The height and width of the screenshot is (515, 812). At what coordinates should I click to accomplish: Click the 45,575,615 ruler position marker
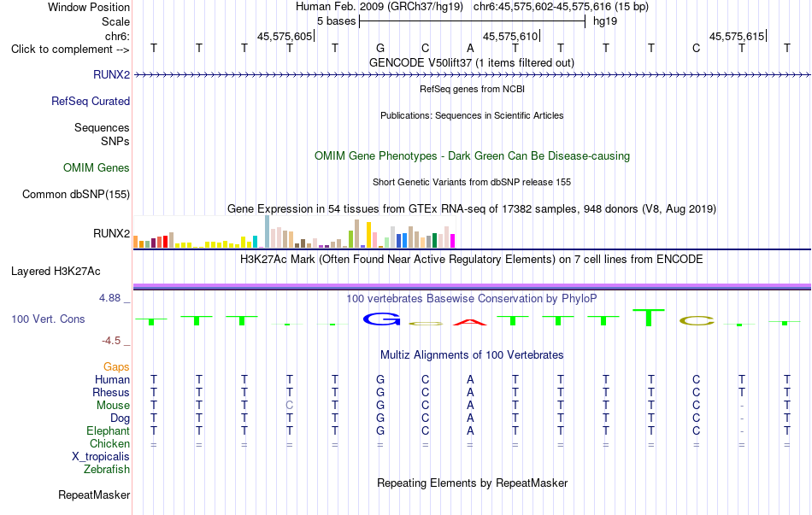point(737,36)
